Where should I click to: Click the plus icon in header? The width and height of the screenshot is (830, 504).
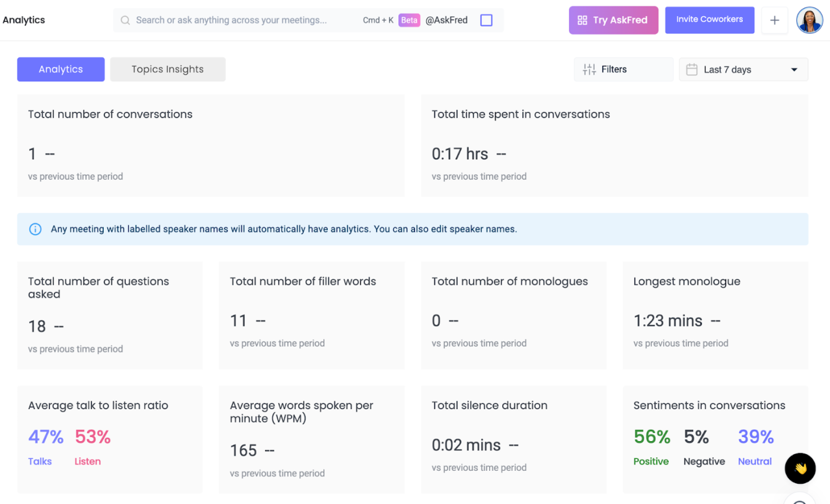click(x=774, y=20)
